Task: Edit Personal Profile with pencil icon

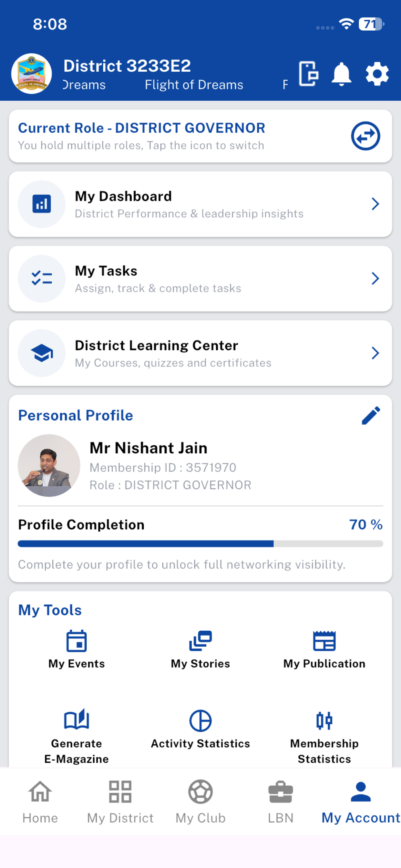Action: [x=371, y=416]
